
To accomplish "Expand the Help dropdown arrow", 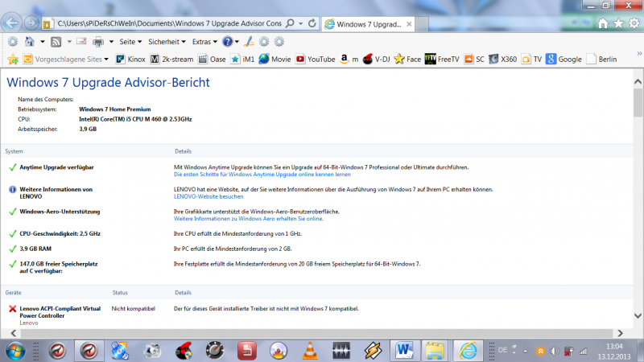I will (x=237, y=42).
